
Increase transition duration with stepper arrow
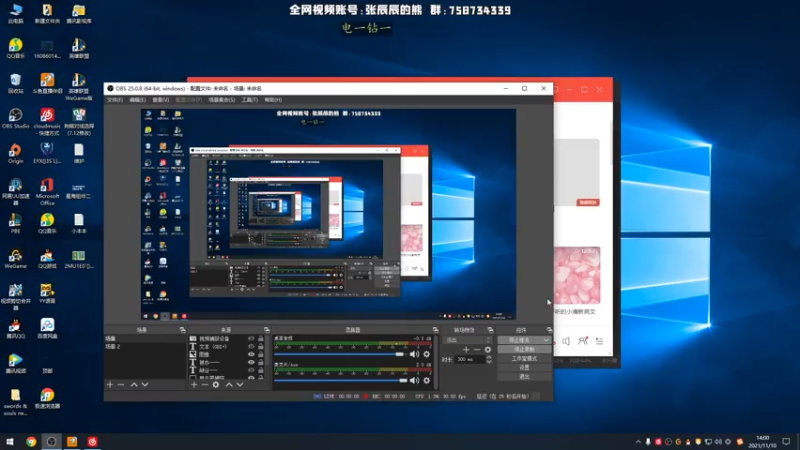coord(489,357)
